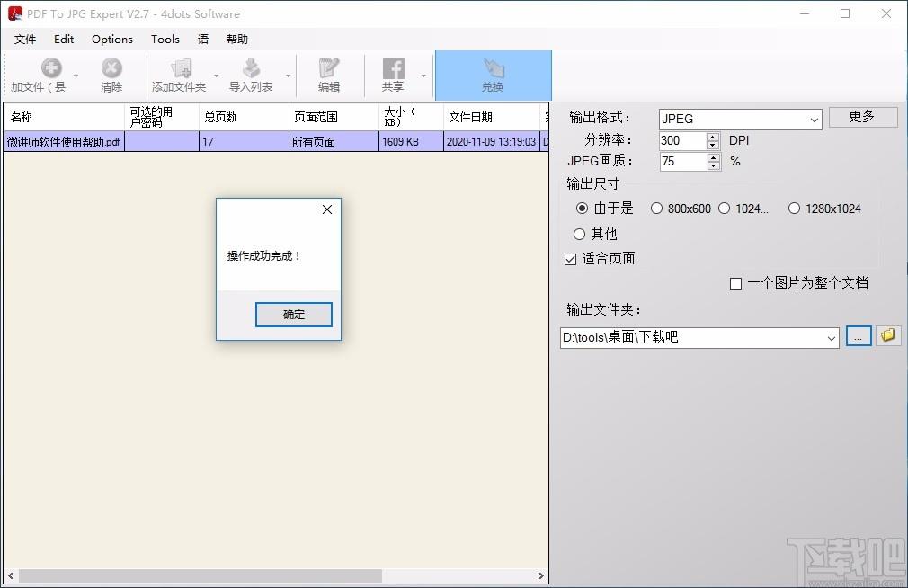The width and height of the screenshot is (908, 588).
Task: Click the file list scroll left arrow
Action: 11,575
